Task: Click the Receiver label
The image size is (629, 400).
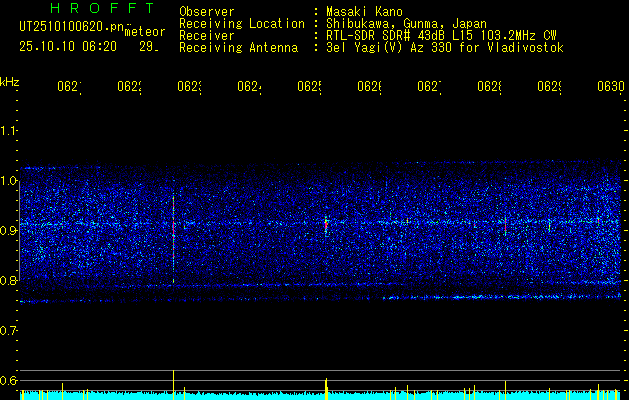Action: (207, 36)
